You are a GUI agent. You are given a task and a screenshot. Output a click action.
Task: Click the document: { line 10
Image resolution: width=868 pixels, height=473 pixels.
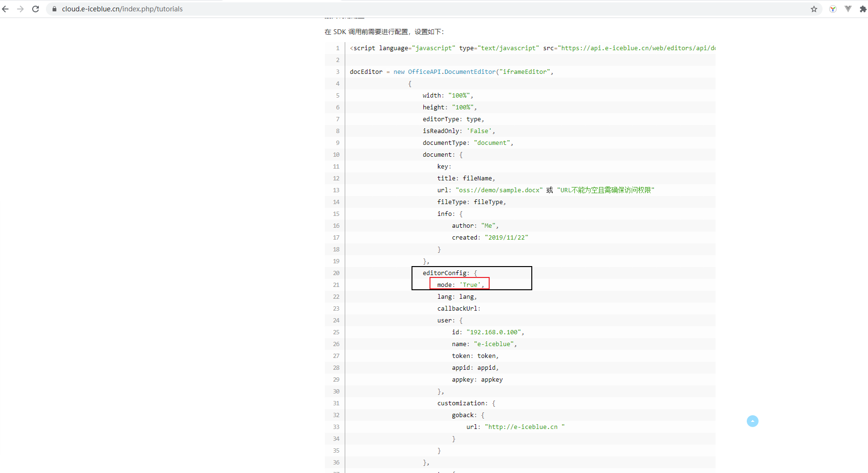[x=443, y=155]
